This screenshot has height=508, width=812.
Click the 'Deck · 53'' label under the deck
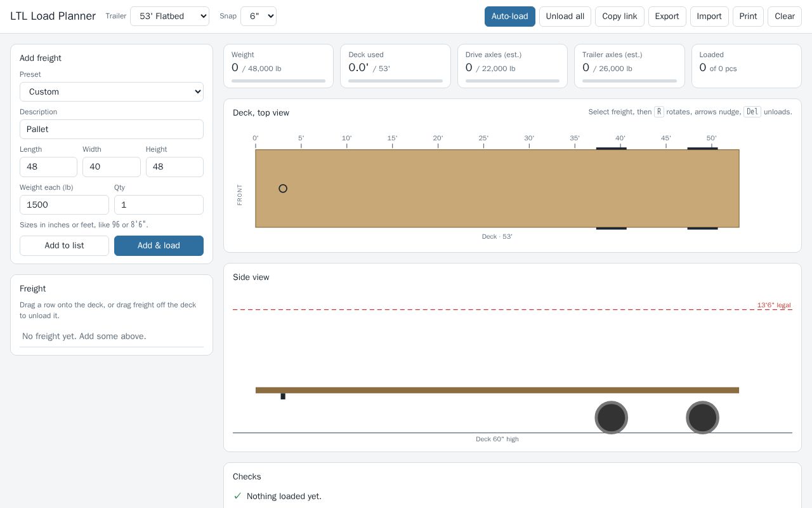pos(497,236)
